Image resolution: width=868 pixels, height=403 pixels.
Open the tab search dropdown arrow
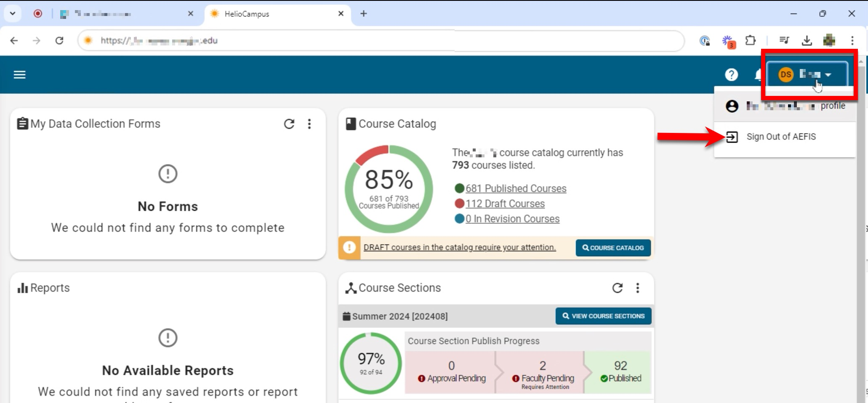pos(13,13)
